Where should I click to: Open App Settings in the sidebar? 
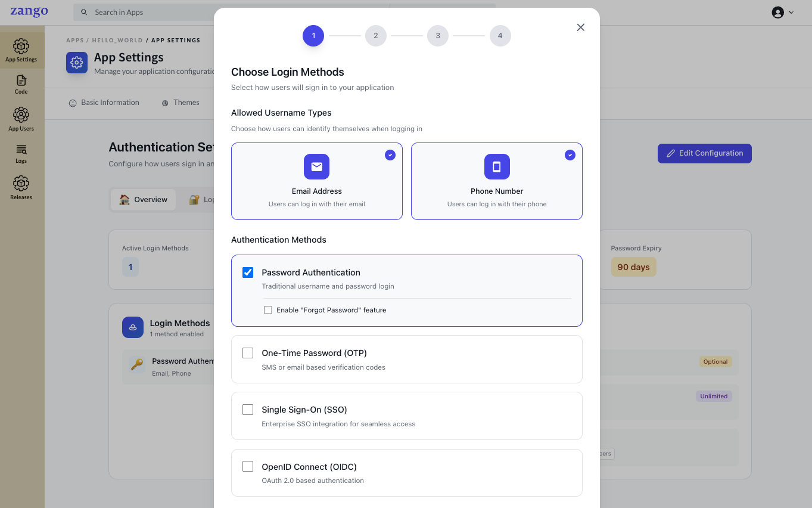point(21,51)
